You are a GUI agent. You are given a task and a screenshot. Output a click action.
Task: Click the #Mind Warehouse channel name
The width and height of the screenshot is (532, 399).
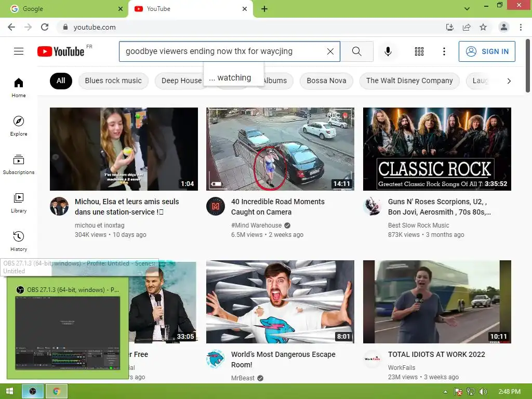coord(256,225)
